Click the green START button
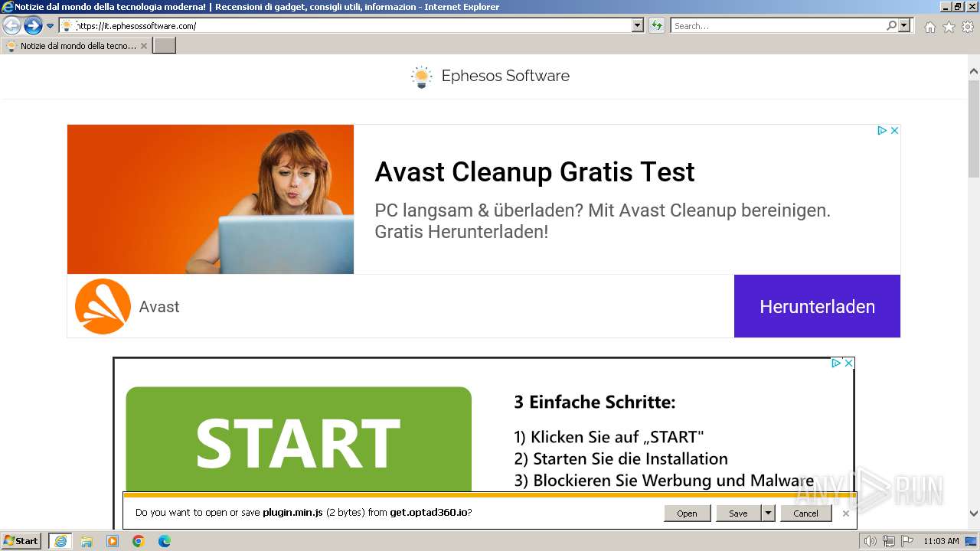 [299, 439]
